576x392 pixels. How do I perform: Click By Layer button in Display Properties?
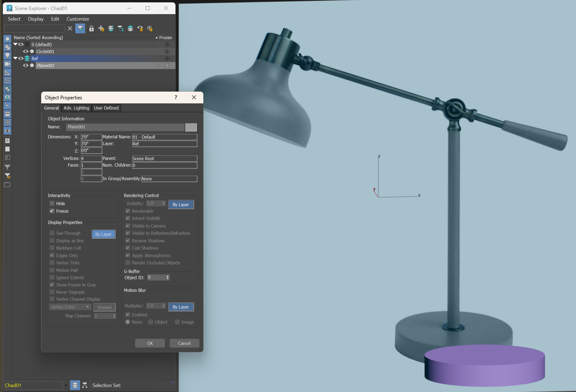pyautogui.click(x=103, y=234)
